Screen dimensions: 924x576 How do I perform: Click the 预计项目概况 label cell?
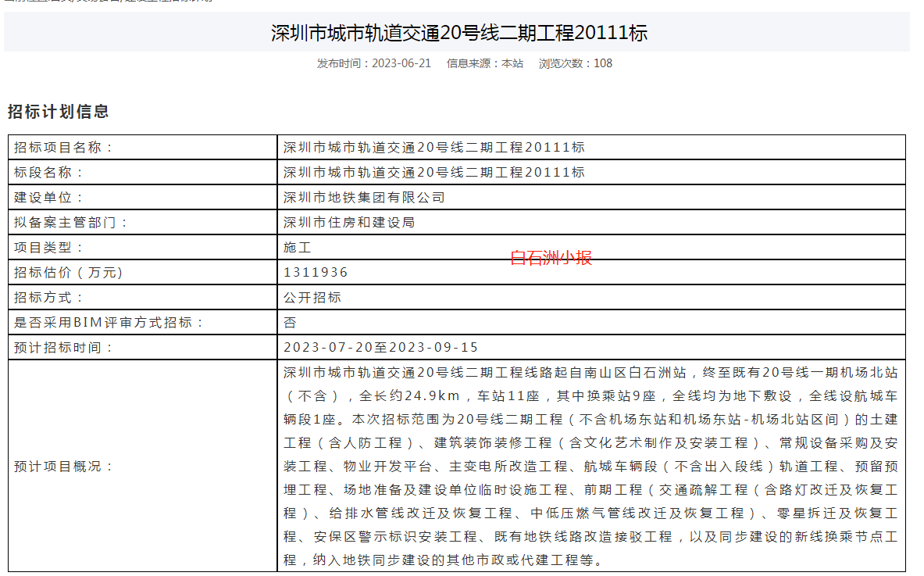tap(64, 467)
